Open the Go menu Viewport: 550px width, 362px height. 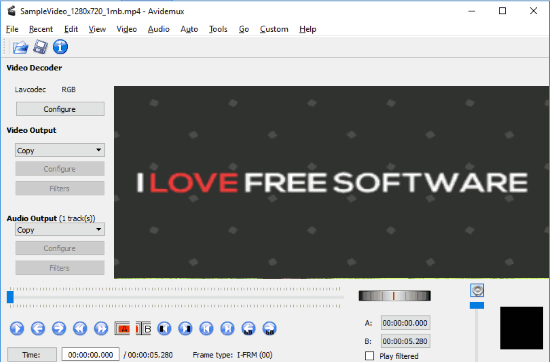[x=244, y=29]
